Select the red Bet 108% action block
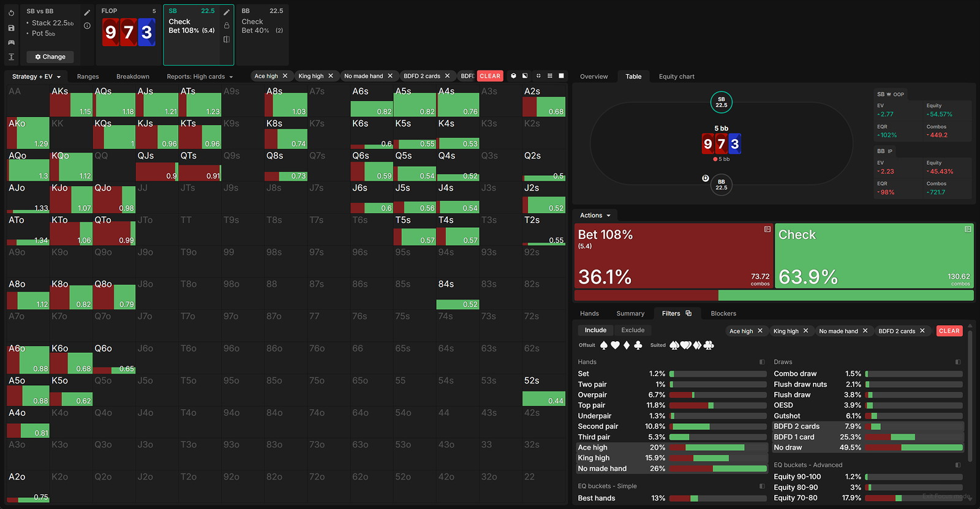Screen dimensions: 980x509 (673, 255)
